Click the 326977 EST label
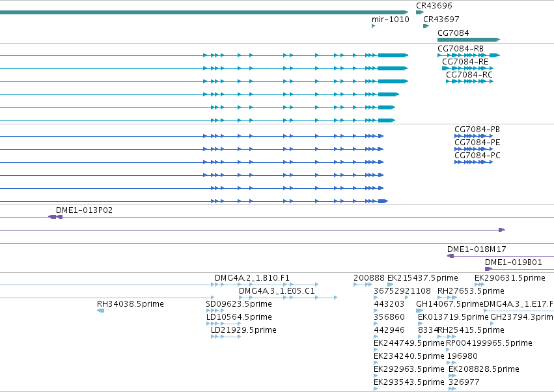Viewport: 554px width, 392px height. [464, 382]
